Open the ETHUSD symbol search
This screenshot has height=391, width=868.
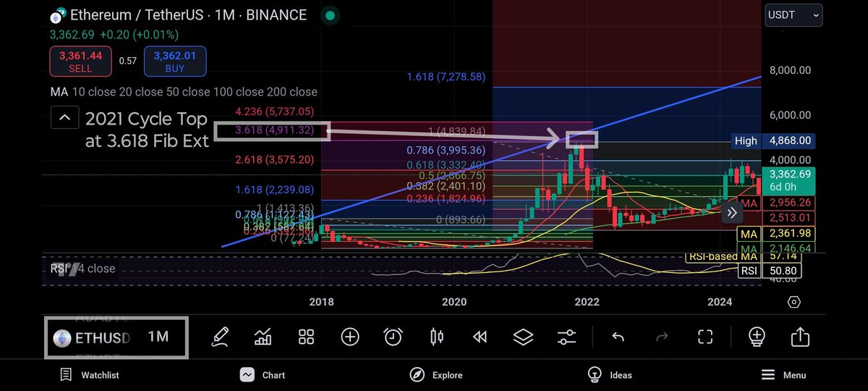coord(103,338)
